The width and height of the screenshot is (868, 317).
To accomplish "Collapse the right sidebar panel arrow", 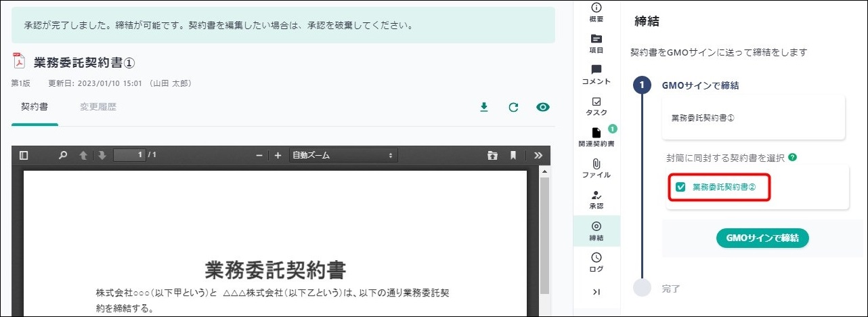I will pos(596,292).
